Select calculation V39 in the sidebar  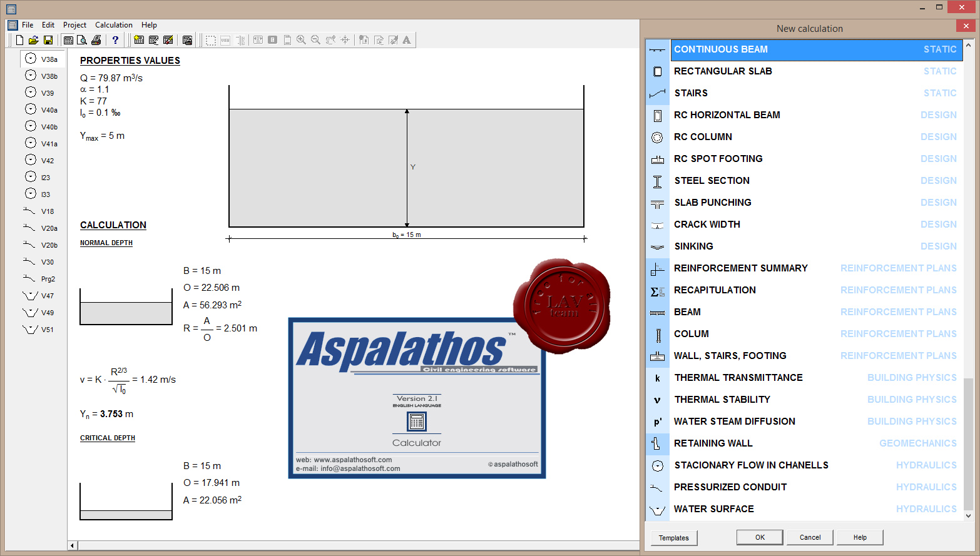(42, 93)
